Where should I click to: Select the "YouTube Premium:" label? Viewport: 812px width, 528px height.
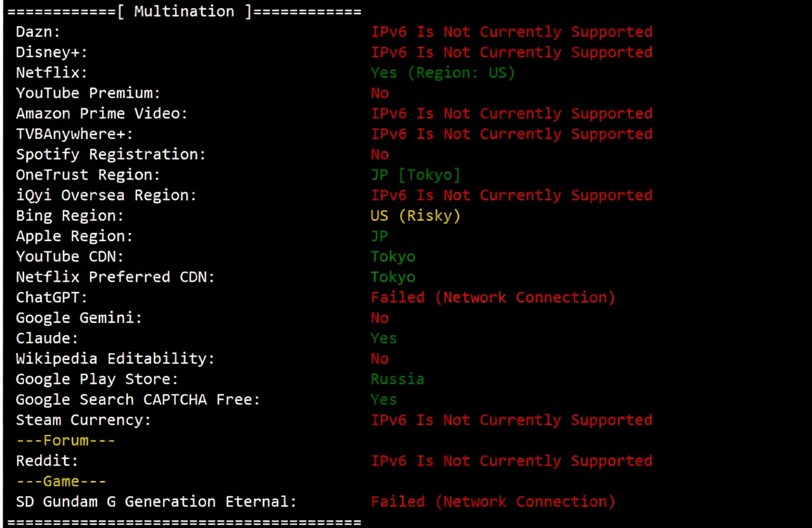pyautogui.click(x=88, y=93)
